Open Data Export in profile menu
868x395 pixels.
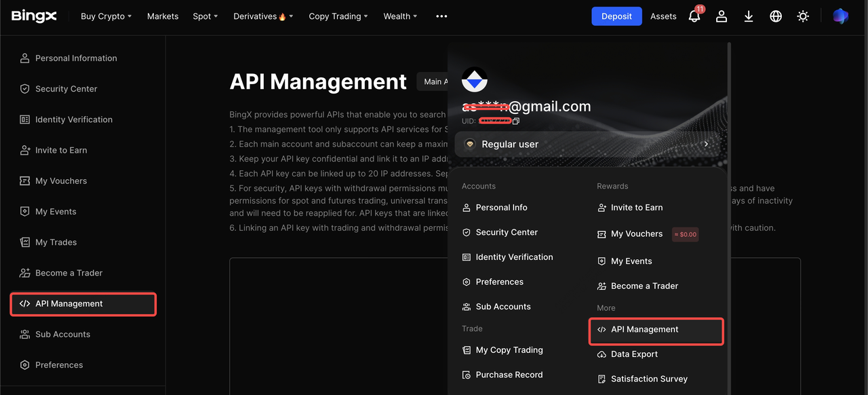634,354
